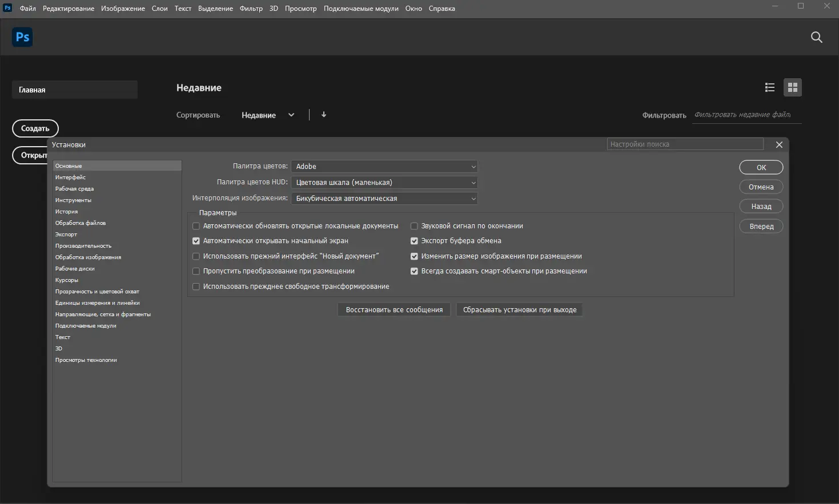Uncheck Всегда создавать смарт-объекты при размещении
This screenshot has width=839, height=504.
pyautogui.click(x=415, y=271)
